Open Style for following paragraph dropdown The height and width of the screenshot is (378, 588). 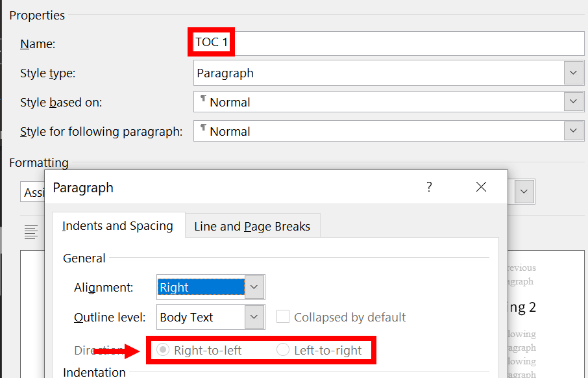(x=573, y=131)
